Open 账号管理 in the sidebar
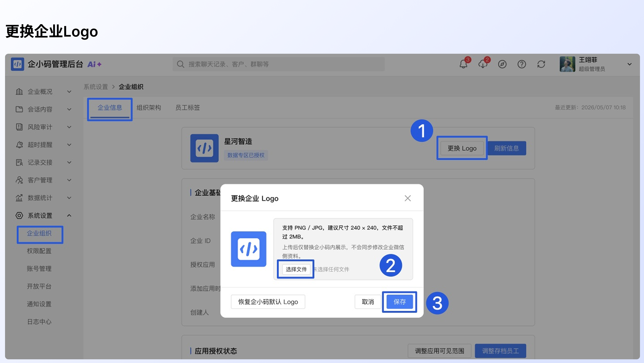Screen dimensions: 644x363 (x=39, y=269)
